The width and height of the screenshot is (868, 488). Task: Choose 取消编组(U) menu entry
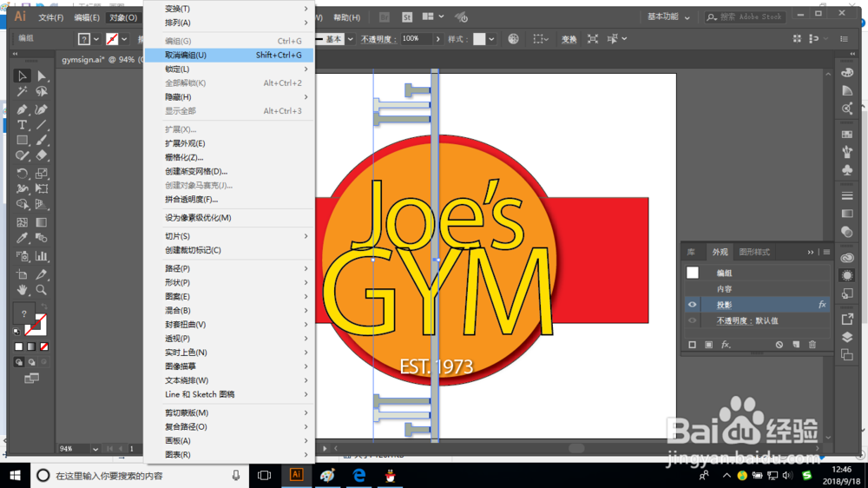(x=229, y=55)
